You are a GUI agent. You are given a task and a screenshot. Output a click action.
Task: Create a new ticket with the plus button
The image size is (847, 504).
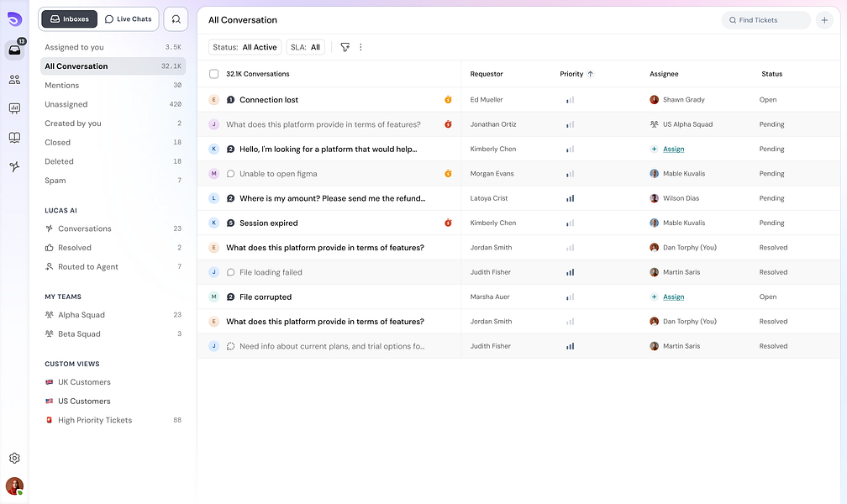point(824,19)
